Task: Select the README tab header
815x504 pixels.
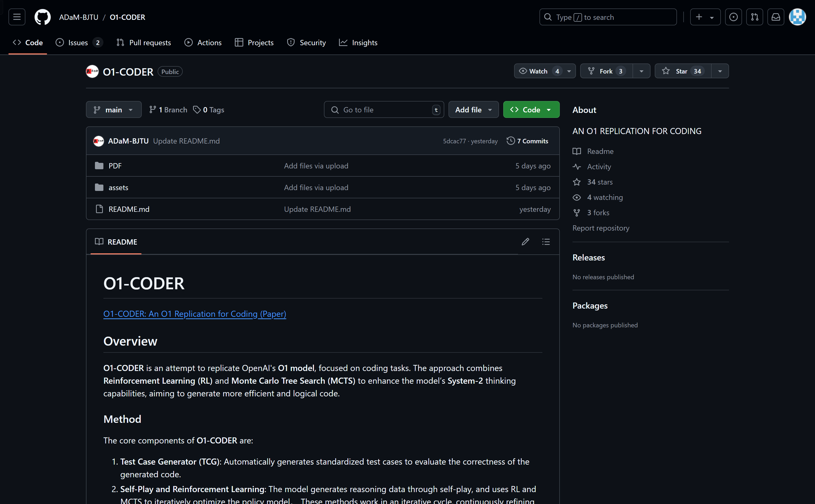Action: click(x=116, y=242)
